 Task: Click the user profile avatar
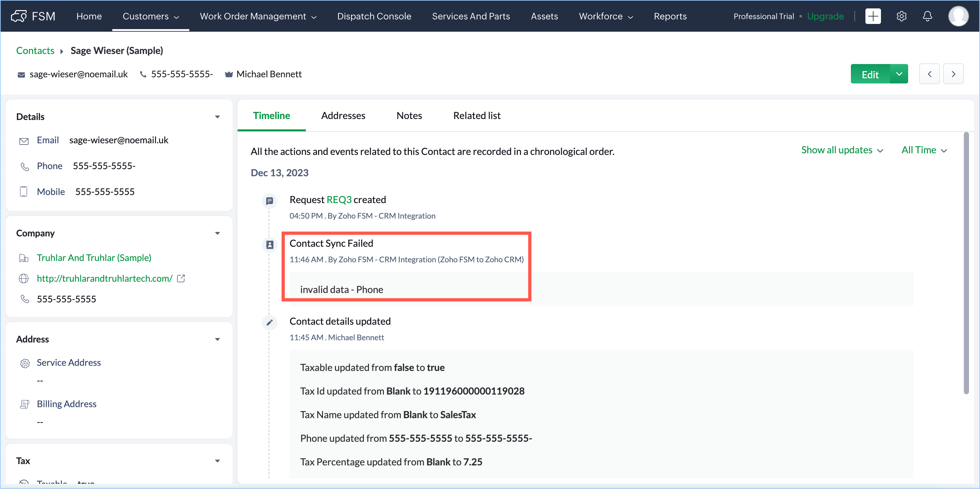click(x=958, y=16)
